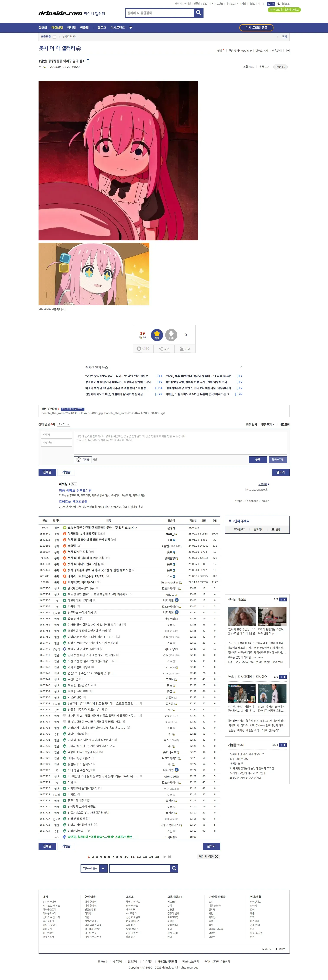The image size is (328, 980).
Task: Open the 등록순 comment sort dropdown
Action: 64,424
